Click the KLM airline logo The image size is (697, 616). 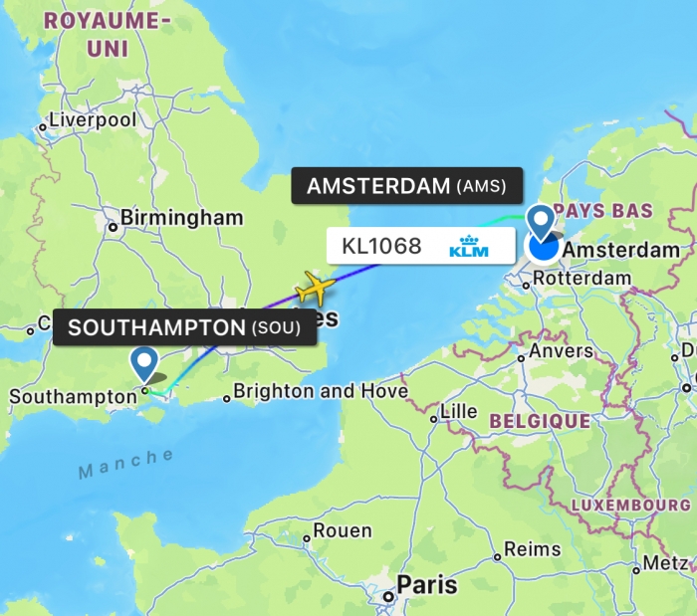(469, 247)
